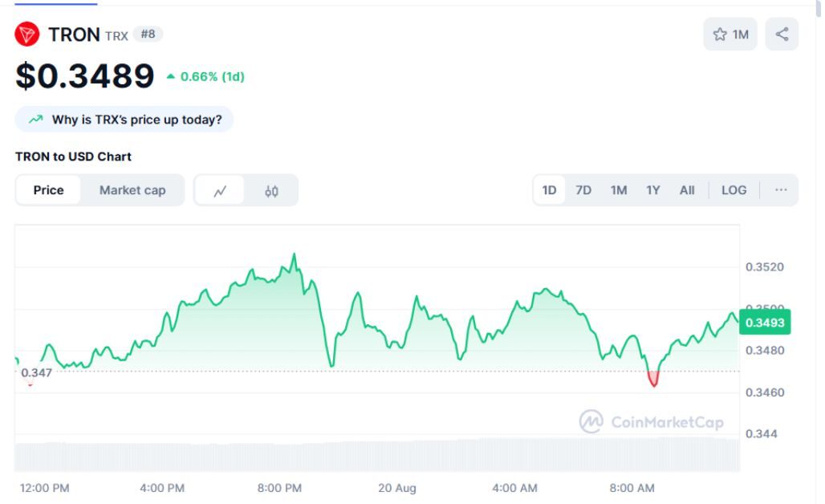Click the CoinMarketCap watermark logo
This screenshot has width=825, height=504.
click(652, 421)
